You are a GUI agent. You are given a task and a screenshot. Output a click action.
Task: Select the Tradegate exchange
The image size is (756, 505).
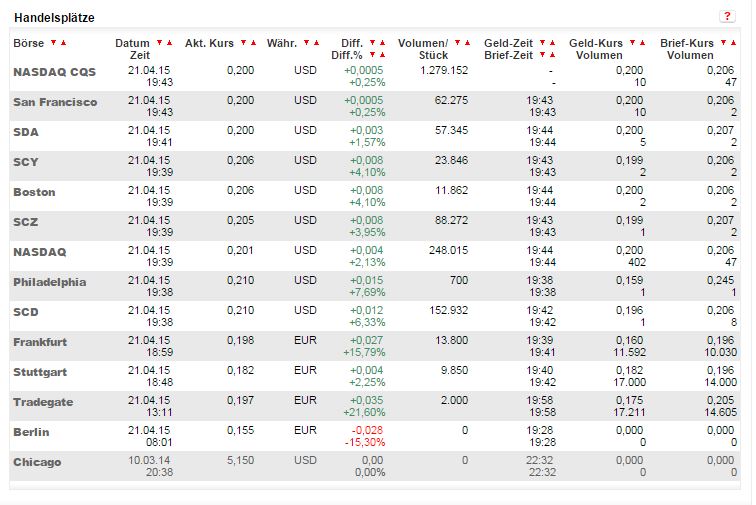tap(43, 402)
